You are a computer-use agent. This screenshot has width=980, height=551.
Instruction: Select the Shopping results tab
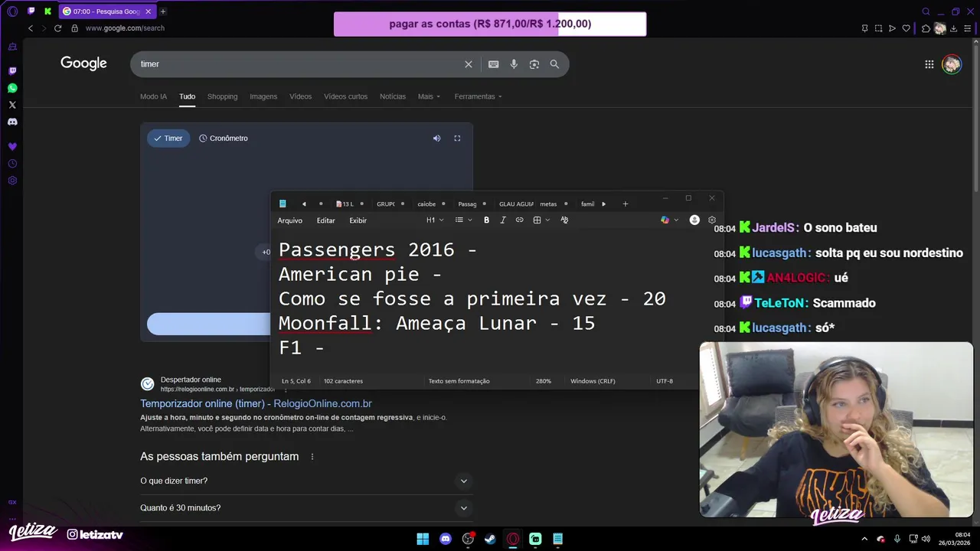click(223, 96)
